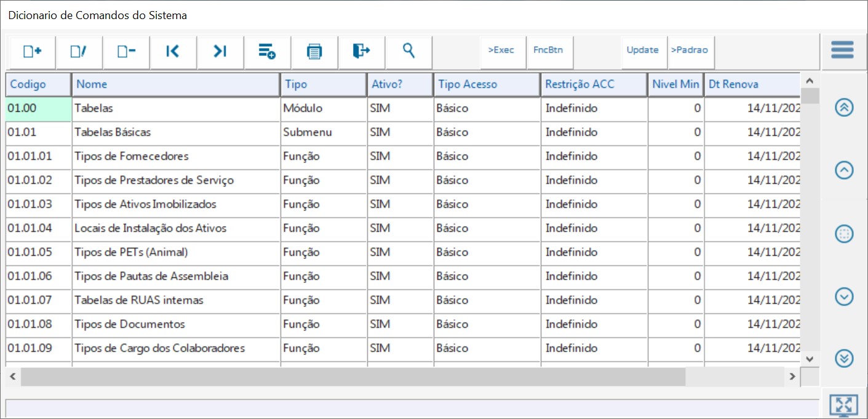
Task: Open search with magnifying glass icon
Action: click(408, 50)
